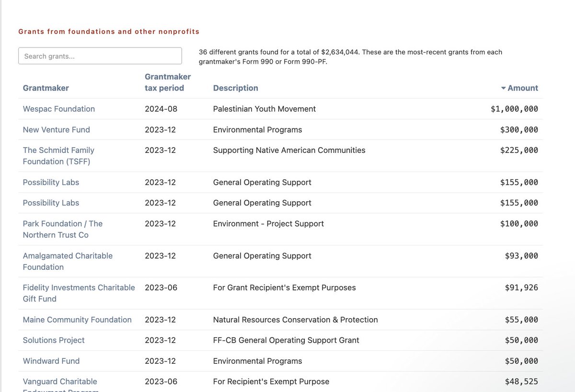Viewport: 575px width, 392px height.
Task: Click Natural Resources Conservation & Protection text
Action: pyautogui.click(x=296, y=320)
